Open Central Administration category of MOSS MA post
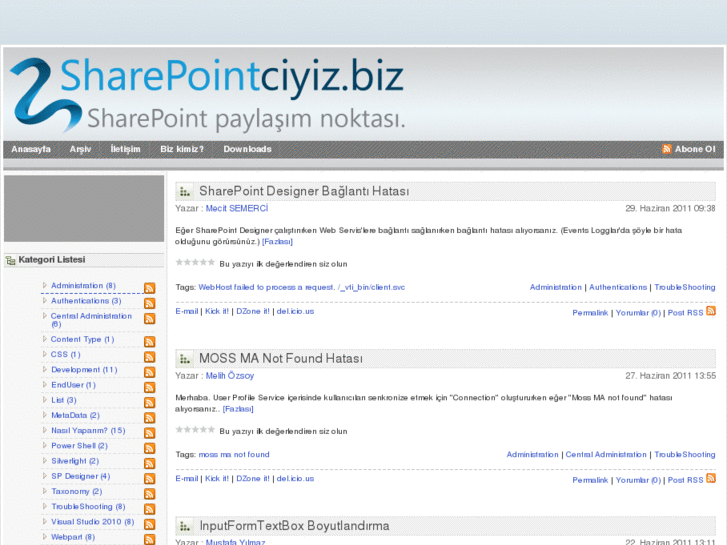Image resolution: width=727 pixels, height=545 pixels. (606, 455)
